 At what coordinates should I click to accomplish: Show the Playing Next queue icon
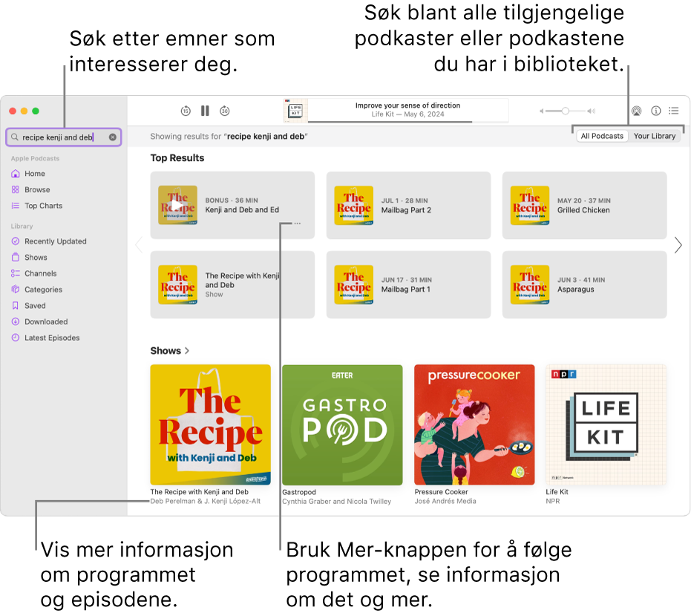pyautogui.click(x=674, y=111)
